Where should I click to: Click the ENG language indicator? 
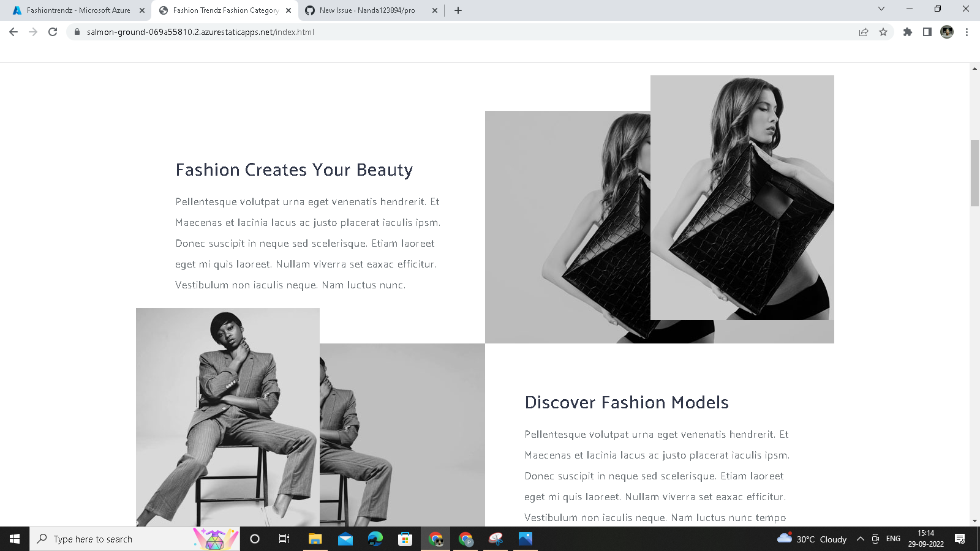(x=892, y=539)
